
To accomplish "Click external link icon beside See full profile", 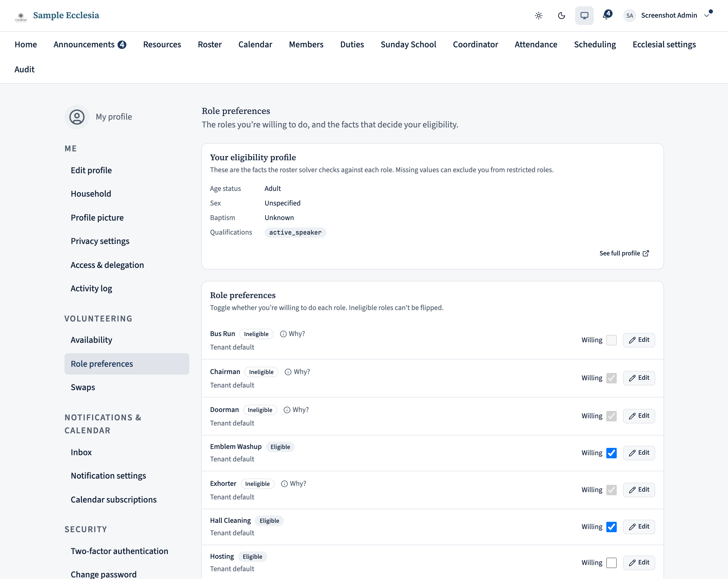I will [646, 253].
